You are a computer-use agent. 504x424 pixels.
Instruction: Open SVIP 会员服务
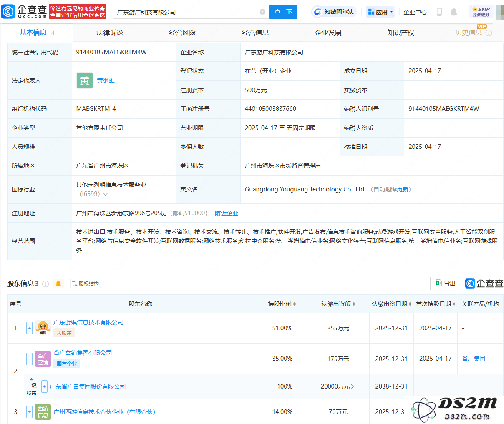481,12
